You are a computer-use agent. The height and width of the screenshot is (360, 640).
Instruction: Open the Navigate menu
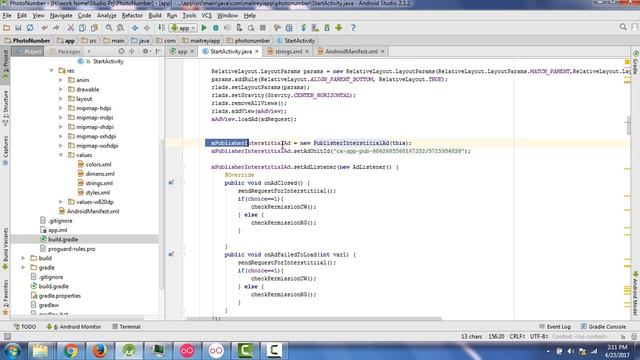point(61,16)
